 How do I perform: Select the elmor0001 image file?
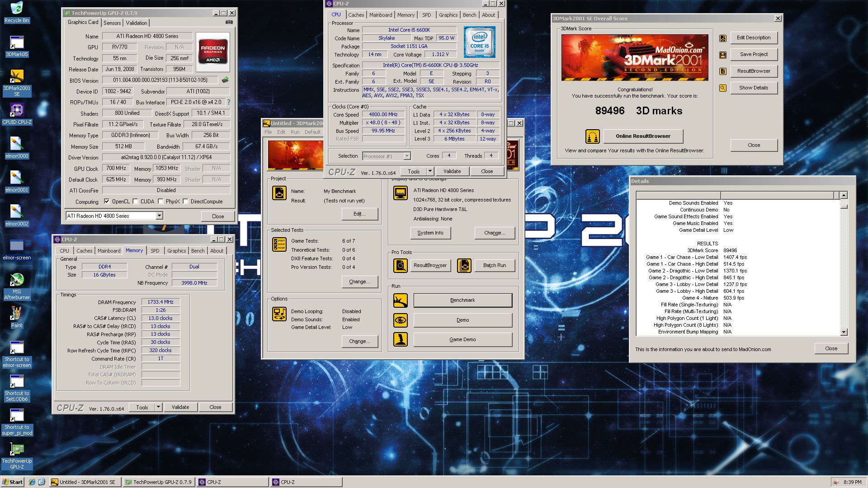[17, 182]
